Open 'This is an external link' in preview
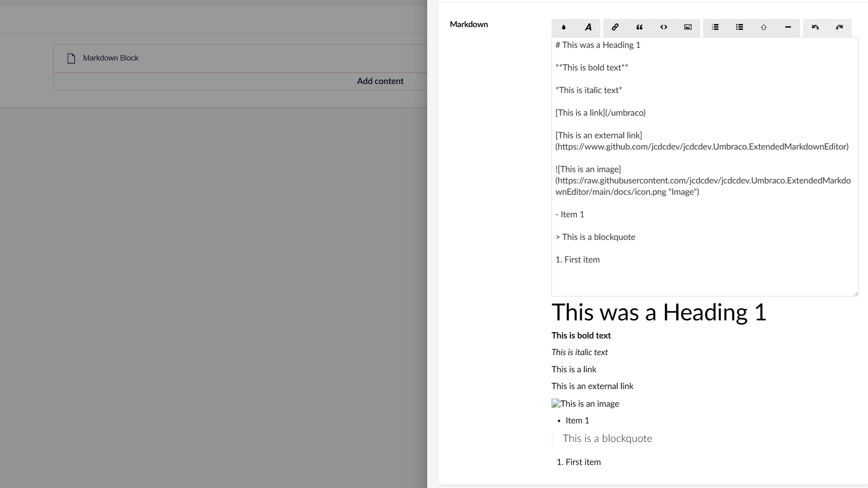 [x=592, y=386]
